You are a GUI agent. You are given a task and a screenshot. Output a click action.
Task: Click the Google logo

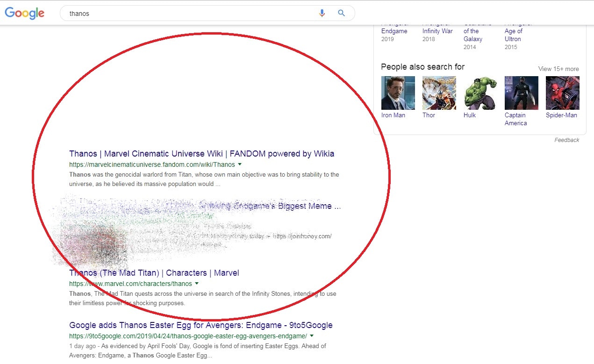(25, 13)
